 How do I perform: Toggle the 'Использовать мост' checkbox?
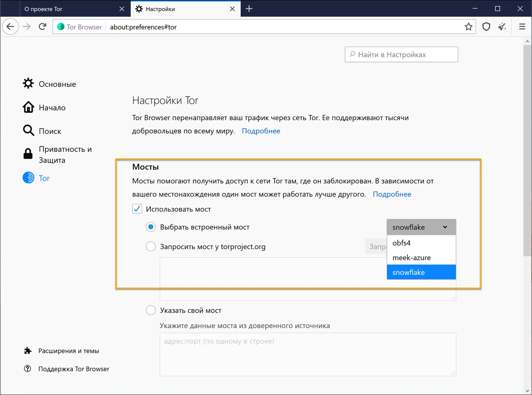pos(137,209)
